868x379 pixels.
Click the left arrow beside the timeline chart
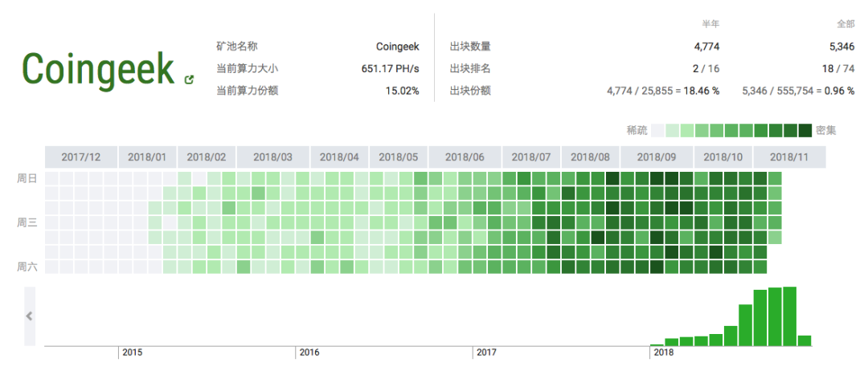tap(30, 316)
